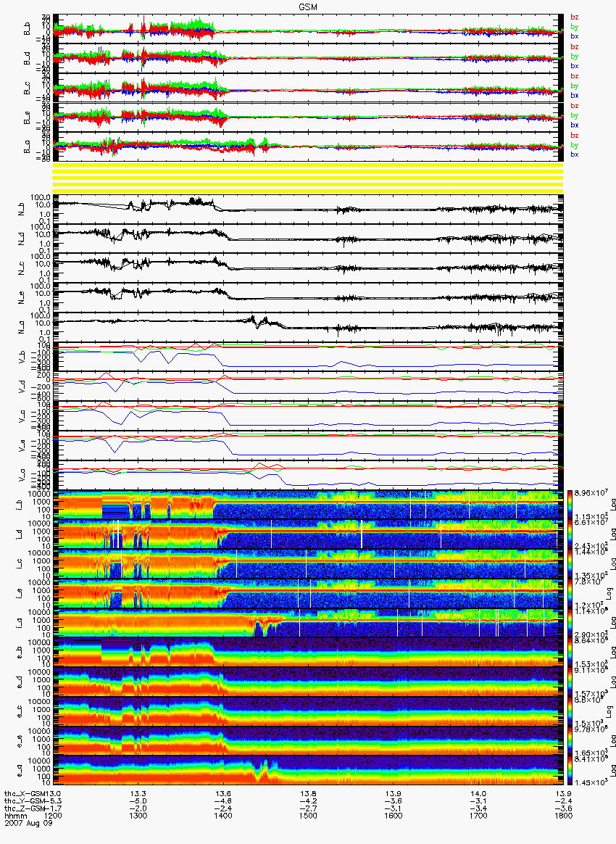Click the 1700 time tick label
This screenshot has width=616, height=844.
click(x=478, y=816)
